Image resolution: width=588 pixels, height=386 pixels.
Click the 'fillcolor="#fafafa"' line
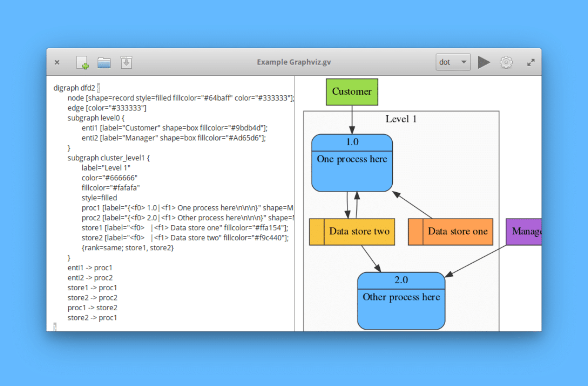tap(111, 188)
